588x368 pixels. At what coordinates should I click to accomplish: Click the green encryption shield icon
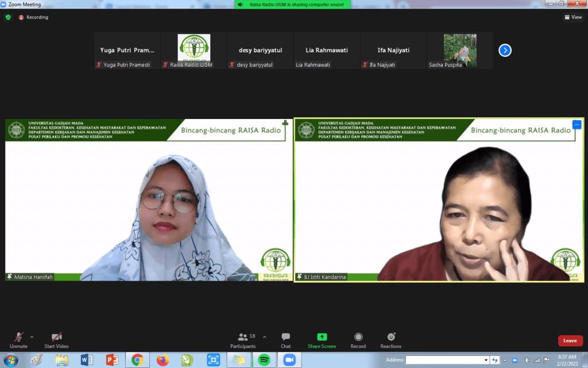coord(8,17)
